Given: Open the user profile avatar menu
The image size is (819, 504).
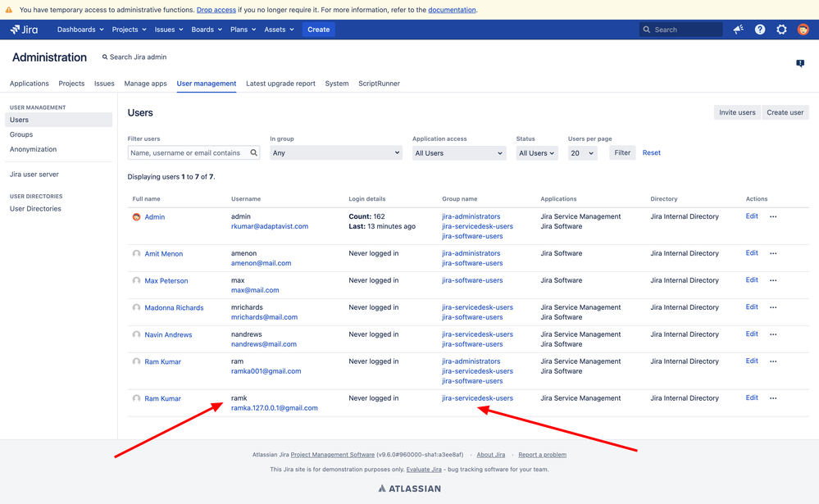Looking at the screenshot, I should click(x=803, y=30).
